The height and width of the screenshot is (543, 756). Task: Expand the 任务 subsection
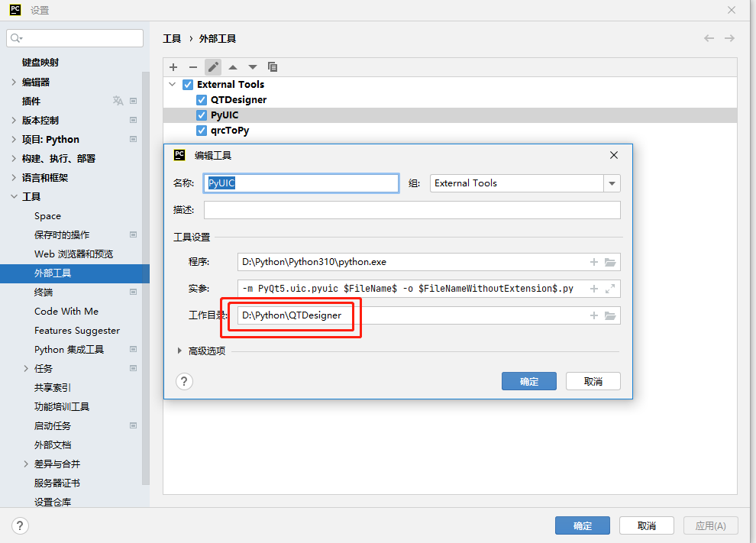click(26, 368)
